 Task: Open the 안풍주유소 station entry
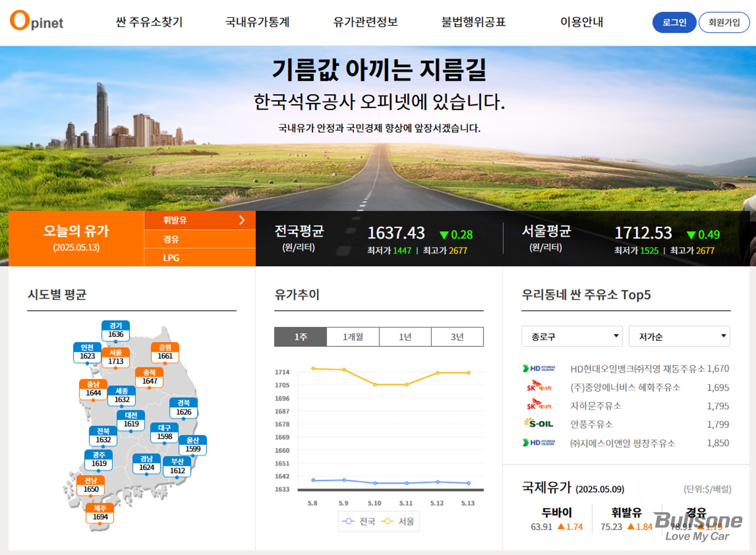[591, 424]
